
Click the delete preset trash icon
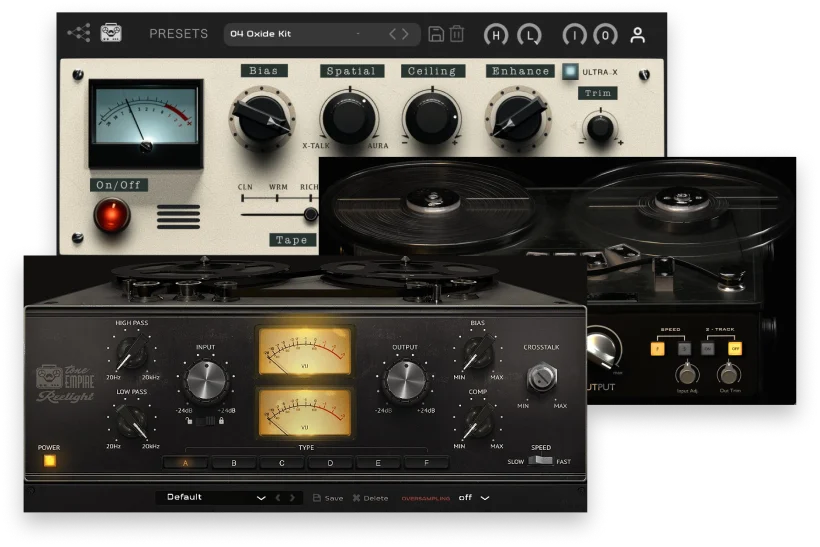click(457, 34)
